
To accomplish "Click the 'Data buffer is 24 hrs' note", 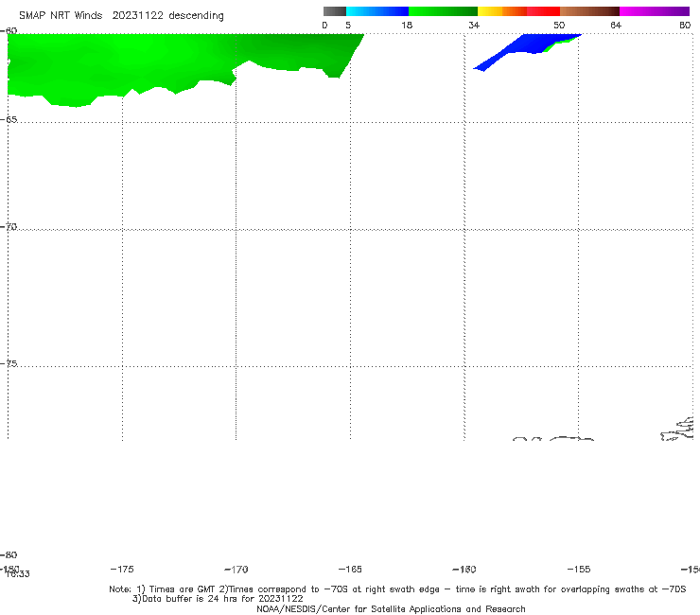I will 218,599.
